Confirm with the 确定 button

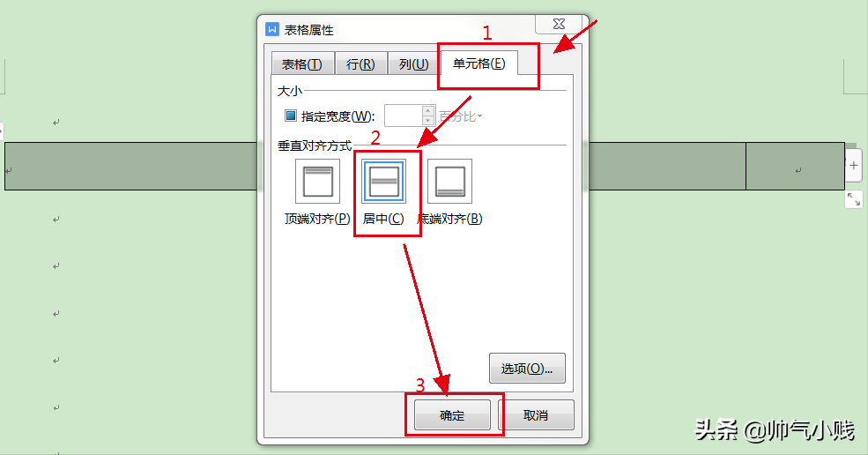point(452,415)
